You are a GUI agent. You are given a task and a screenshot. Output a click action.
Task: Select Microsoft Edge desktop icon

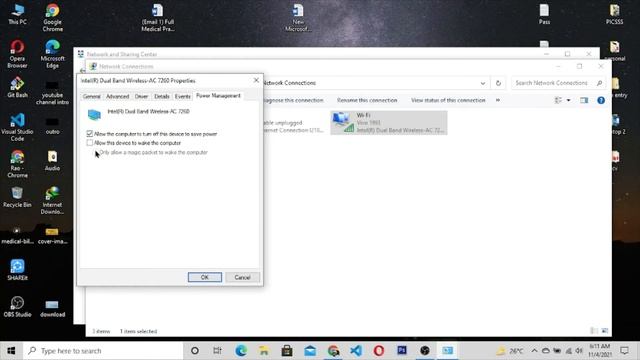(52, 54)
